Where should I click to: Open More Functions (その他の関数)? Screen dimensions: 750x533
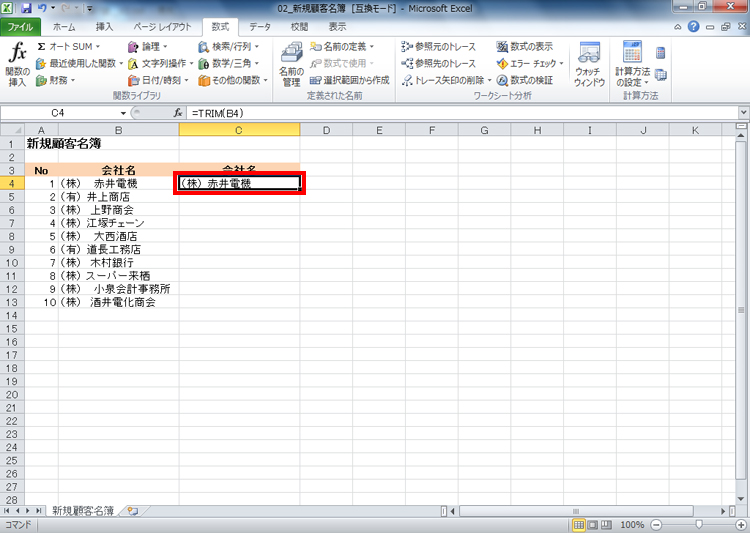point(233,80)
